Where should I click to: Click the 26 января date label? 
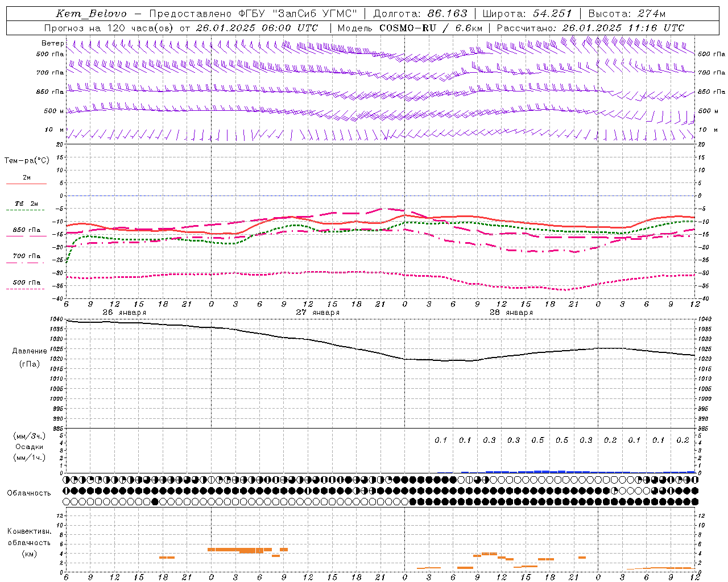click(x=124, y=313)
